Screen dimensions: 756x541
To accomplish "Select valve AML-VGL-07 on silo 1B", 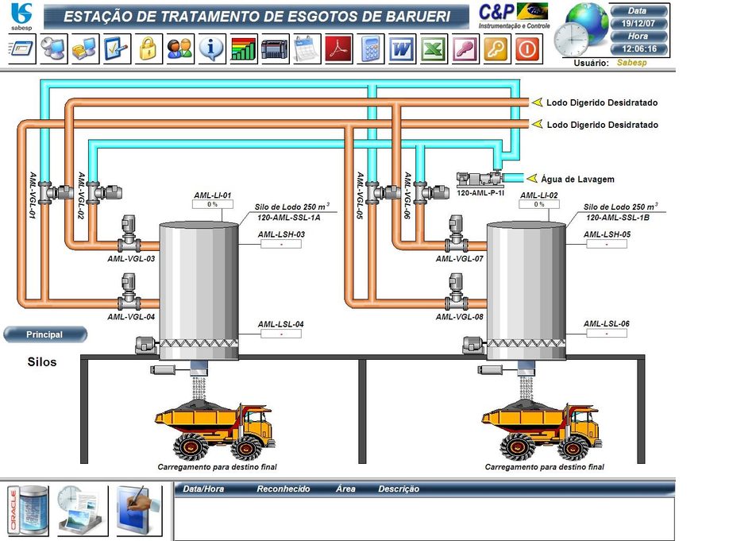I will click(456, 235).
